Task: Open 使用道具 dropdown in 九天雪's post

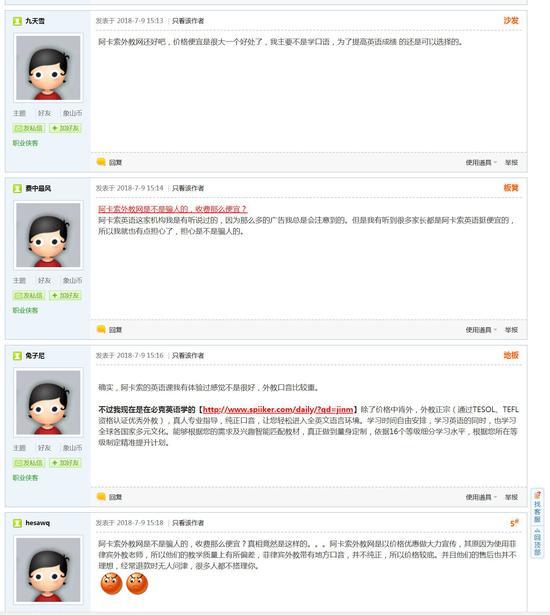Action: pyautogui.click(x=481, y=162)
